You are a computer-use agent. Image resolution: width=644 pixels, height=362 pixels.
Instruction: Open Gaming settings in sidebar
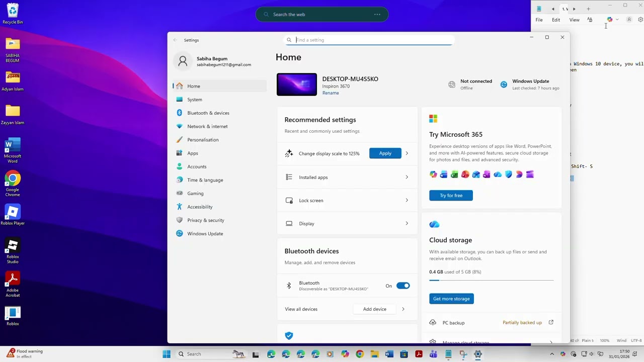click(x=219, y=194)
